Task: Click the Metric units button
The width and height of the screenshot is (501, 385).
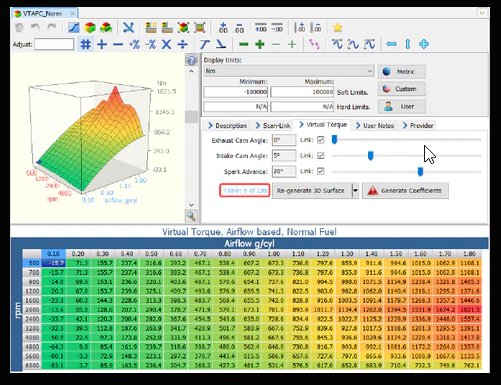Action: [402, 71]
